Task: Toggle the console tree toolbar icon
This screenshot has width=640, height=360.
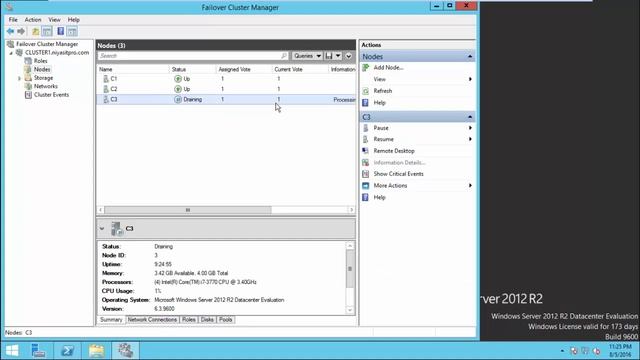Action: (47, 31)
